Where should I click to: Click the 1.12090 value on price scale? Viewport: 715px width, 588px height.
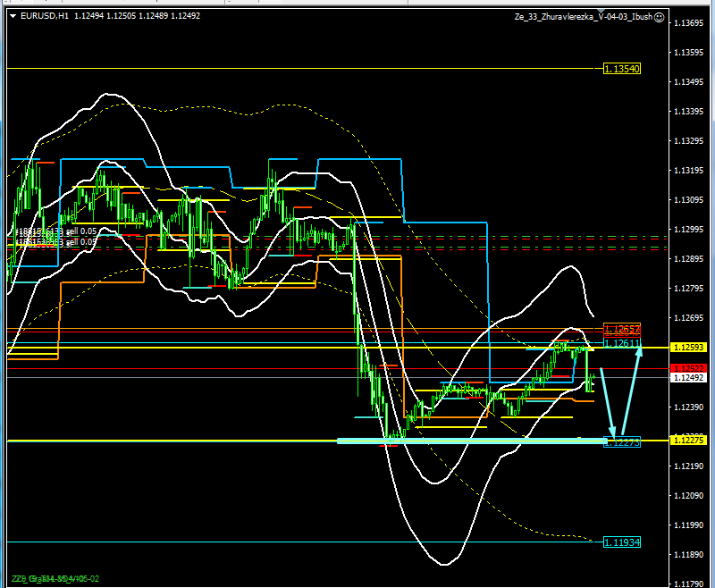(688, 495)
